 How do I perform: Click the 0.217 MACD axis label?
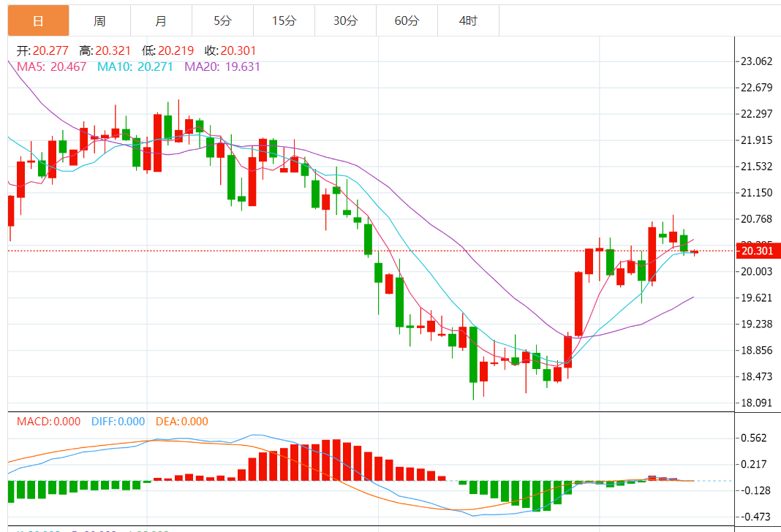754,464
